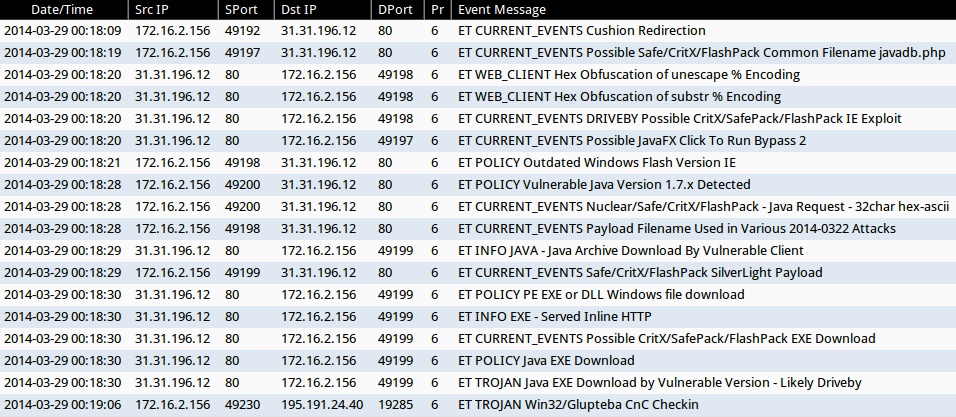Click source port 49192 cell

click(244, 31)
